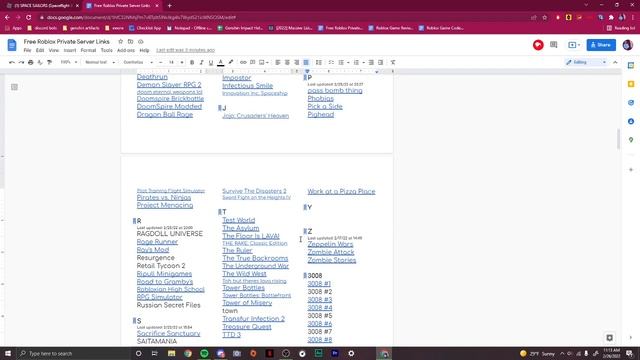640x360 pixels.
Task: Open the Contacts side panel icon
Action: click(631, 122)
